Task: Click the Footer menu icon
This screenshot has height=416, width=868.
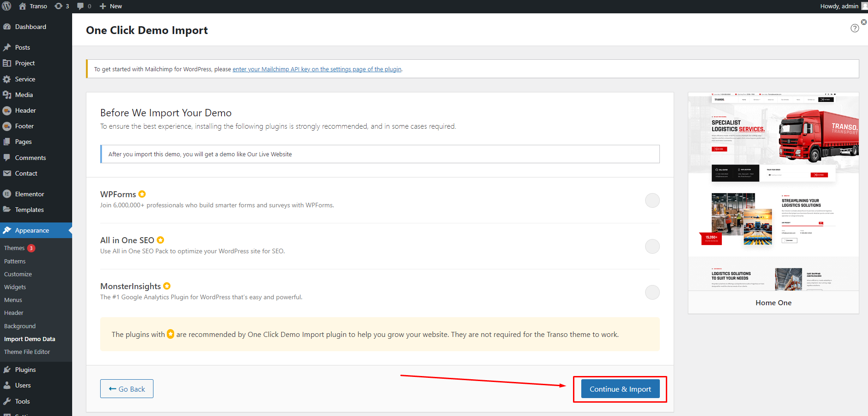Action: (7, 126)
